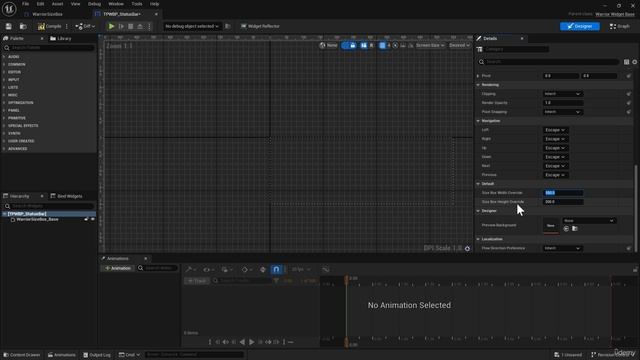The height and width of the screenshot is (360, 640).
Task: Open the Content Drawer
Action: point(22,355)
